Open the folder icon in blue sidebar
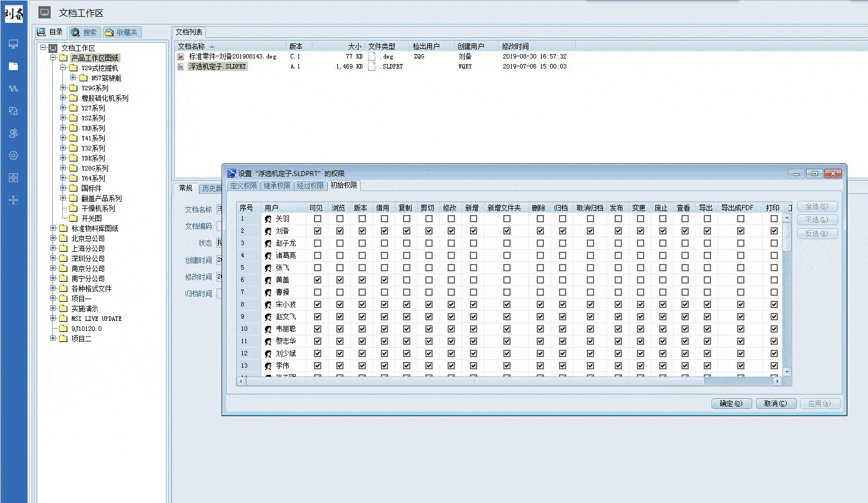The height and width of the screenshot is (503, 868). (x=13, y=66)
